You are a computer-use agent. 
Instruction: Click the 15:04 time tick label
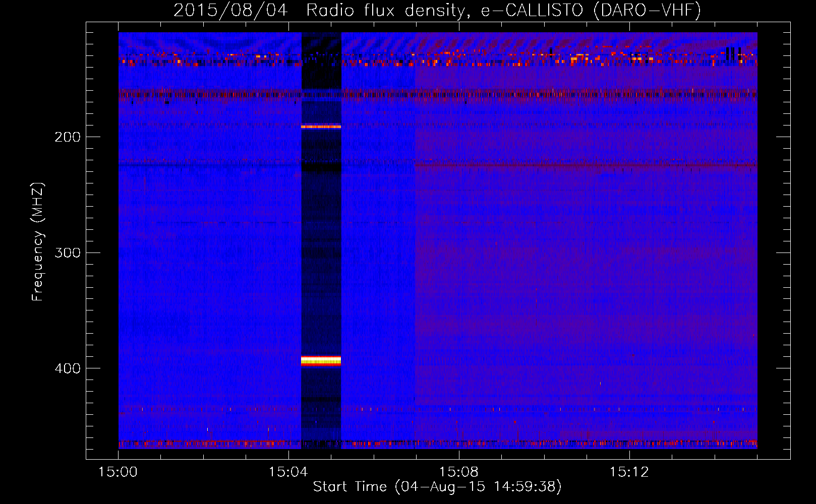coord(288,472)
